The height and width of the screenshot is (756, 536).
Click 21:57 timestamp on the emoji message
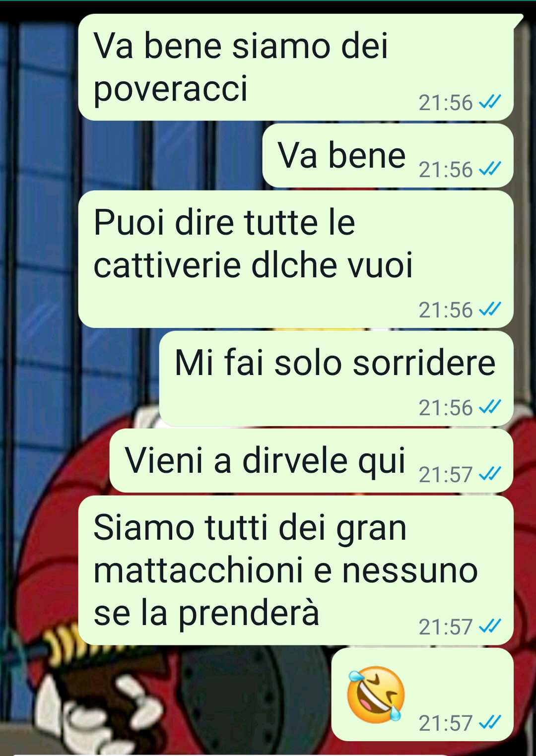tap(446, 723)
